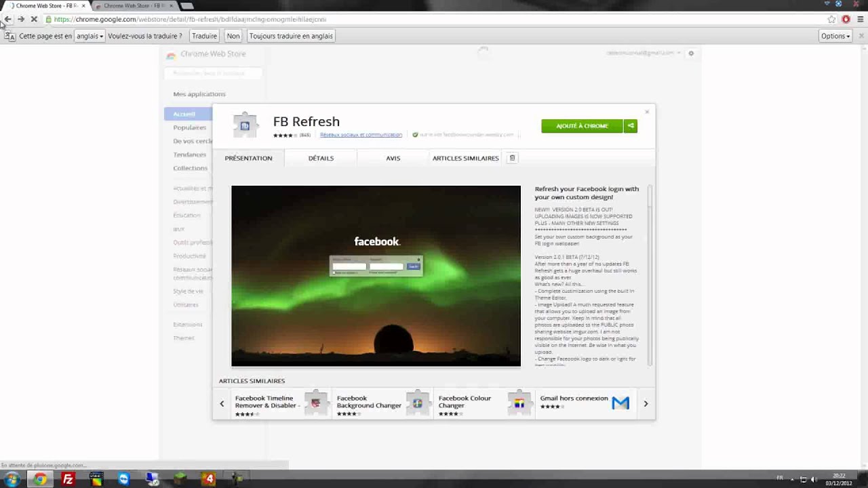868x488 pixels.
Task: Open the translate Options dropdown
Action: pos(835,36)
